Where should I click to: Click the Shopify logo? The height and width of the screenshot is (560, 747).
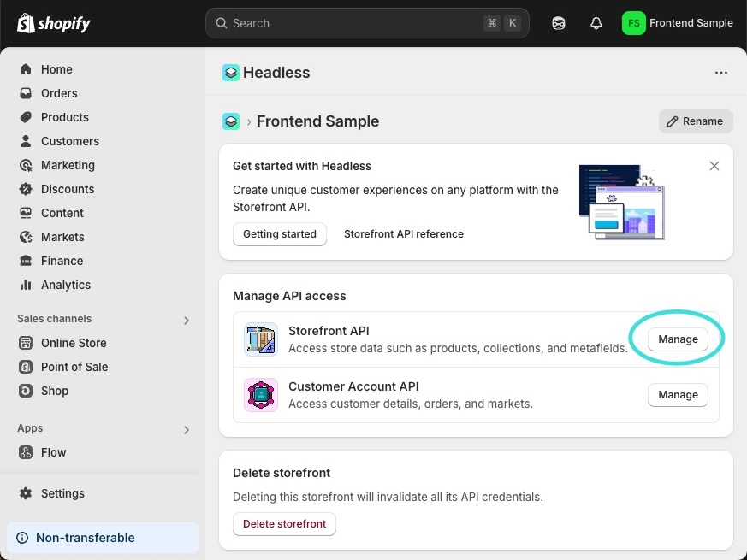tap(53, 23)
